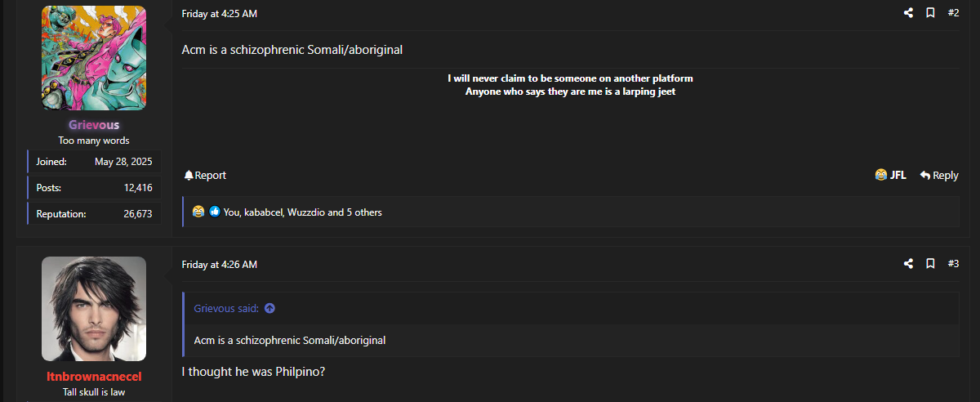Viewport: 980px width, 402px height.
Task: Bookmark post #3 using the bookmark icon
Action: pyautogui.click(x=930, y=264)
